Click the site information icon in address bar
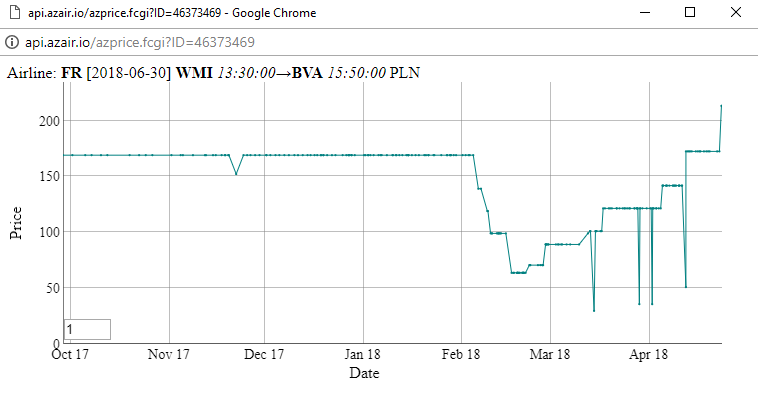Screen dimensions: 758x402 (x=12, y=42)
